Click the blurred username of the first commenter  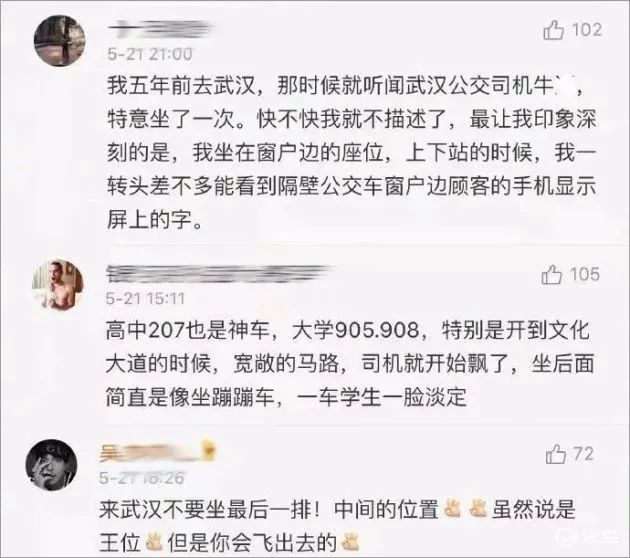(x=161, y=29)
